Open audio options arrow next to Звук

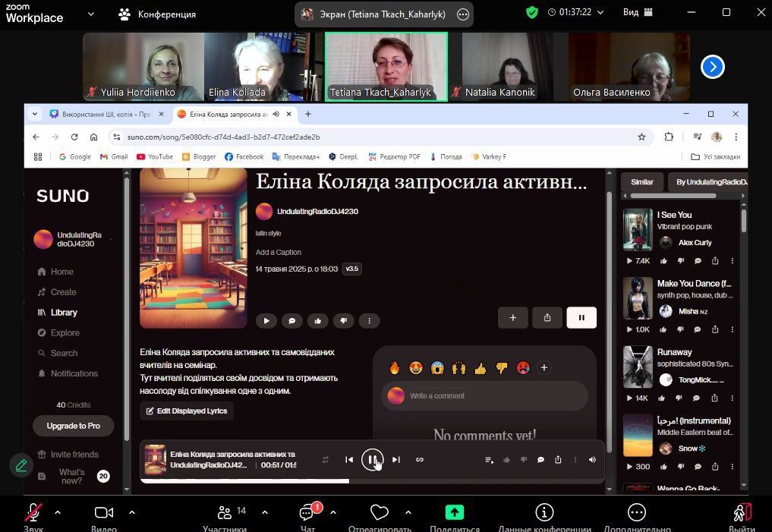pyautogui.click(x=58, y=512)
